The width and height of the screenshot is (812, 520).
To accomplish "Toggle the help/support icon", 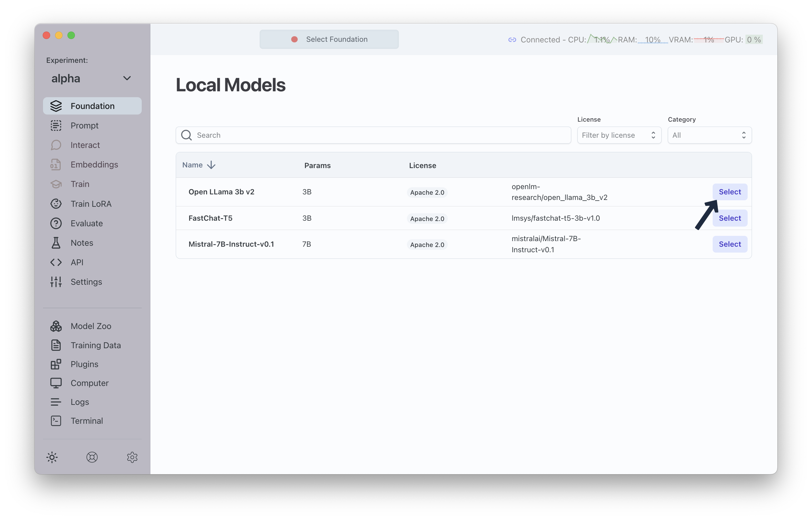I will click(92, 457).
